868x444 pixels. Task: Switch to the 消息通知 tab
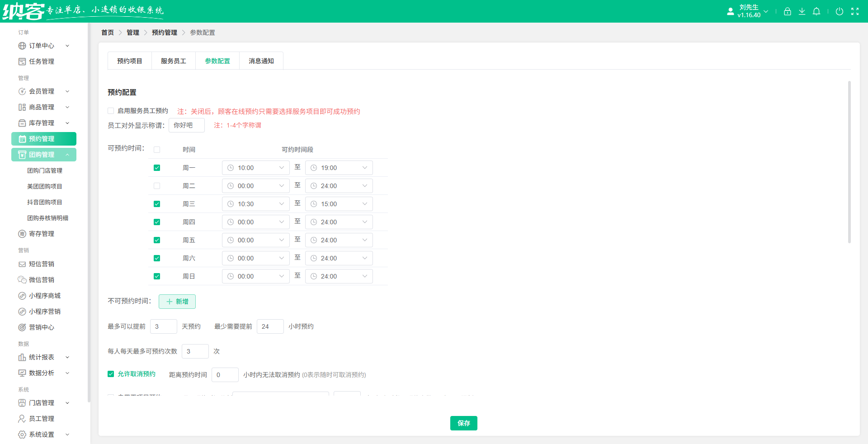tap(261, 61)
